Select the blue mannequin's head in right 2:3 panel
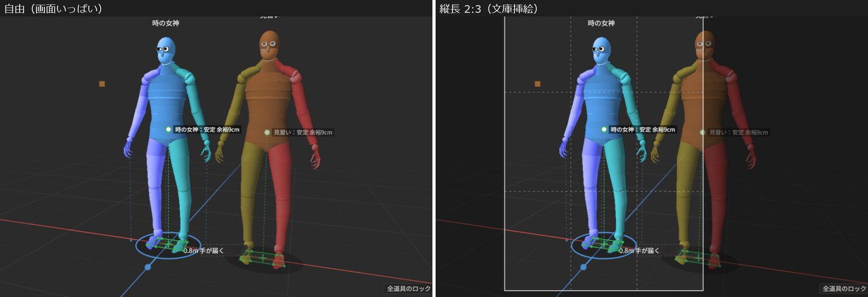Screen dimensions: 868x297 pos(601,50)
